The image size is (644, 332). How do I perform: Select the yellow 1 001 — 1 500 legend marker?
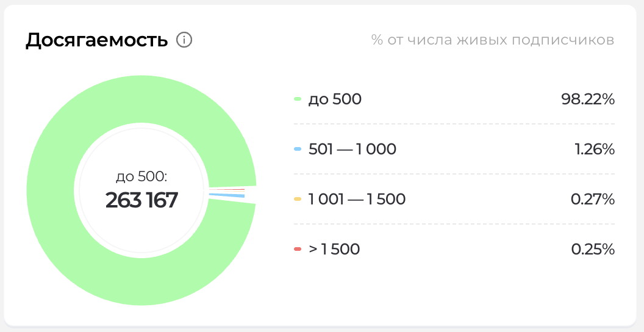(x=298, y=200)
